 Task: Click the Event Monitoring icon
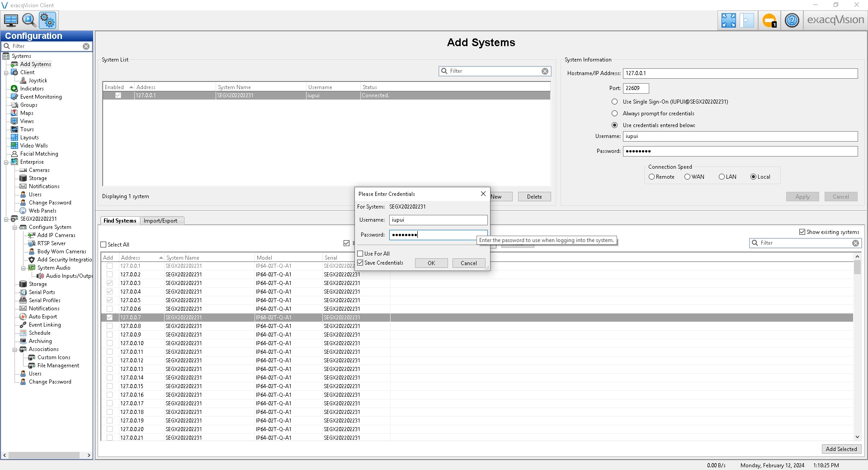[x=14, y=97]
